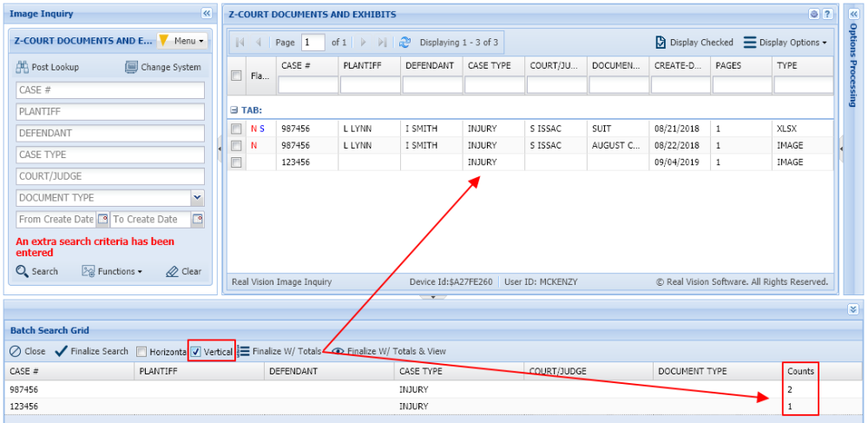This screenshot has width=868, height=423.
Task: Open the Menu dropdown
Action: (182, 41)
